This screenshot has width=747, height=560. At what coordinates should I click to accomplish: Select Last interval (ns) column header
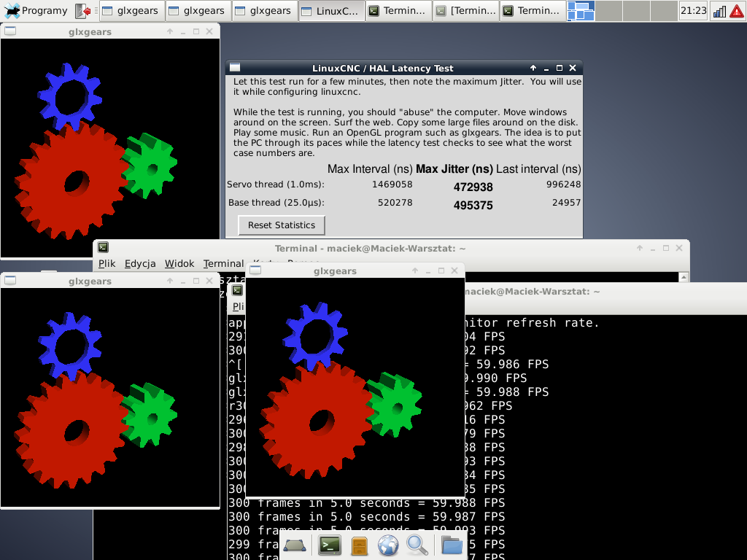(538, 169)
